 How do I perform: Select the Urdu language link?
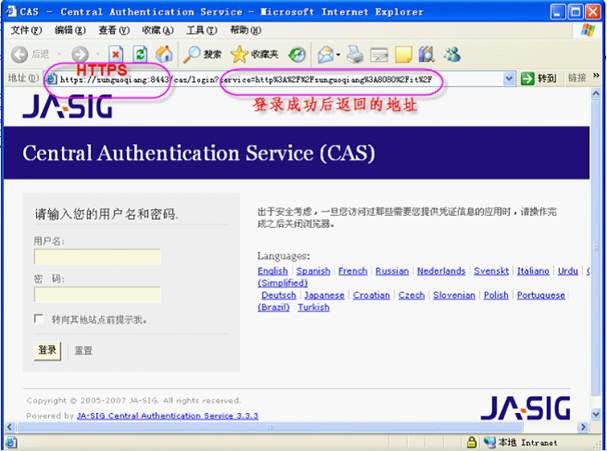tap(568, 271)
